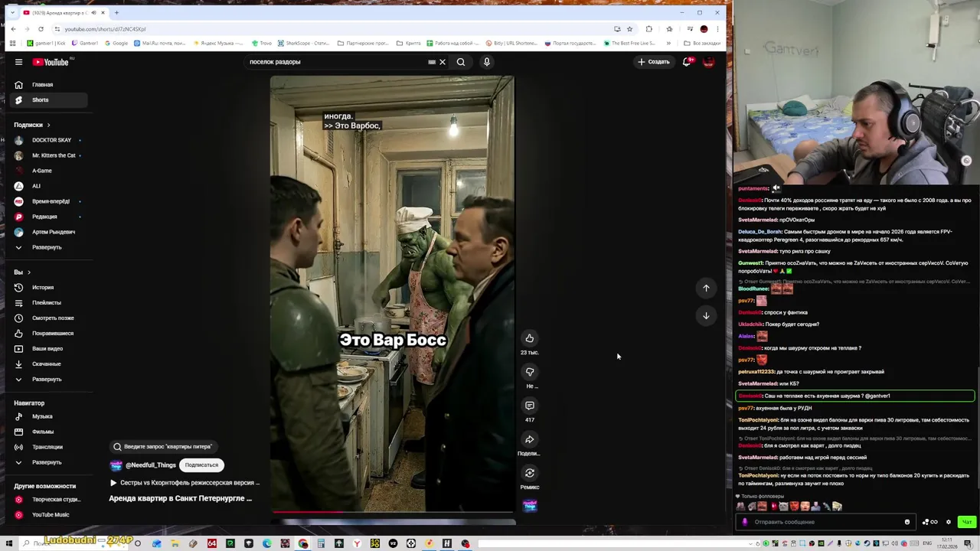
Task: Show all bookmarks folder
Action: click(702, 43)
